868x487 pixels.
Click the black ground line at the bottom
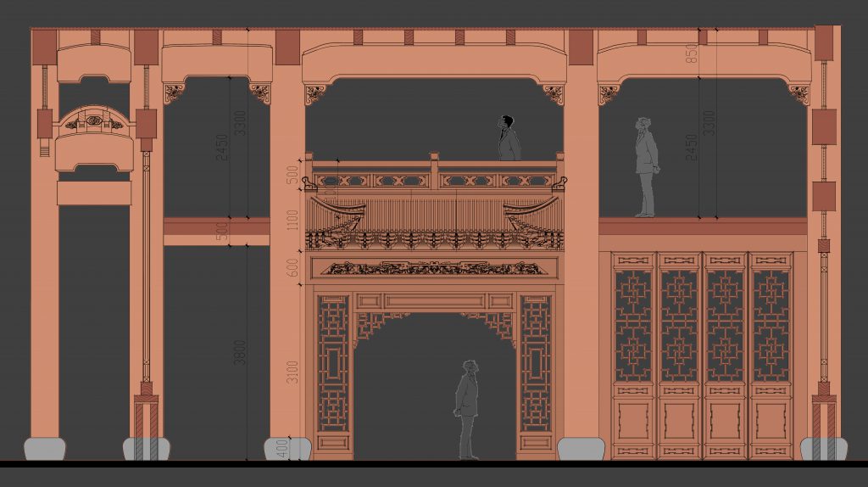pyautogui.click(x=434, y=463)
